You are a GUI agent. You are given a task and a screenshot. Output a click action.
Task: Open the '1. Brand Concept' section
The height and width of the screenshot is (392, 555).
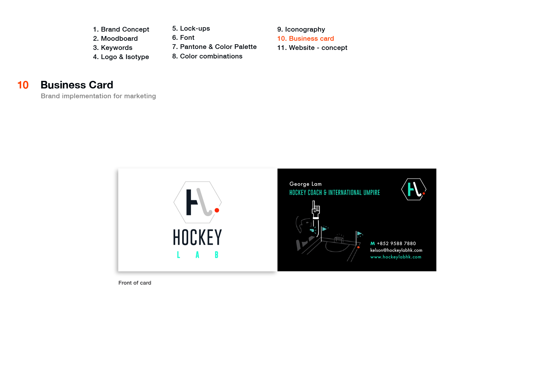(121, 29)
